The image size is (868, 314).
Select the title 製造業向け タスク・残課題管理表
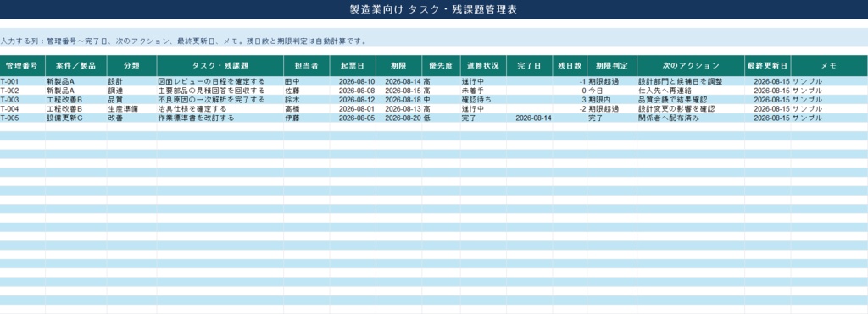(434, 9)
